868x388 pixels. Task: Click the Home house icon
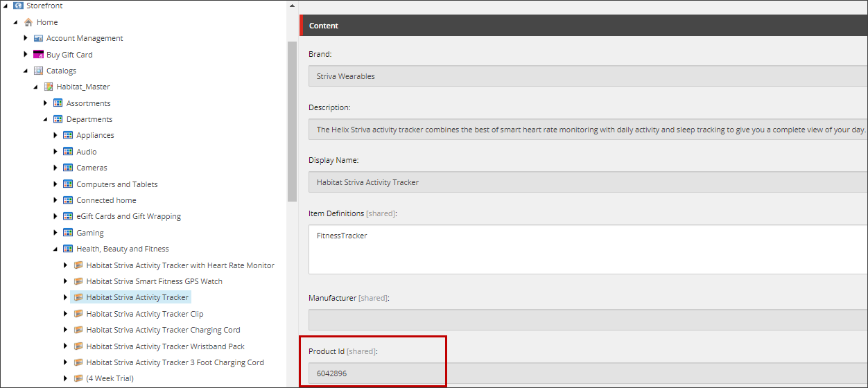(x=28, y=22)
